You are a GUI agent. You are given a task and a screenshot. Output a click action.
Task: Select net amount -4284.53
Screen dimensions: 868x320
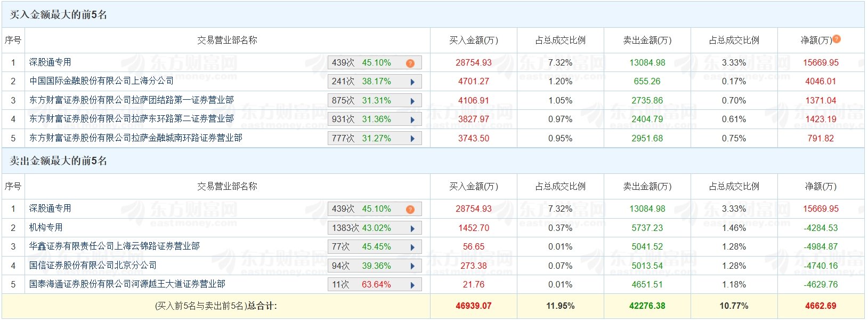(x=821, y=228)
